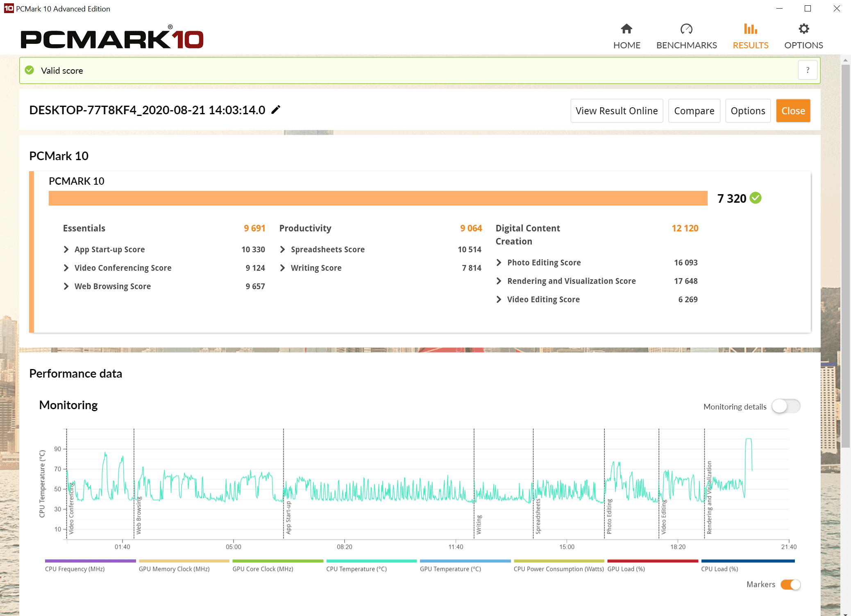Open the result Options button
851x616 pixels.
click(748, 111)
